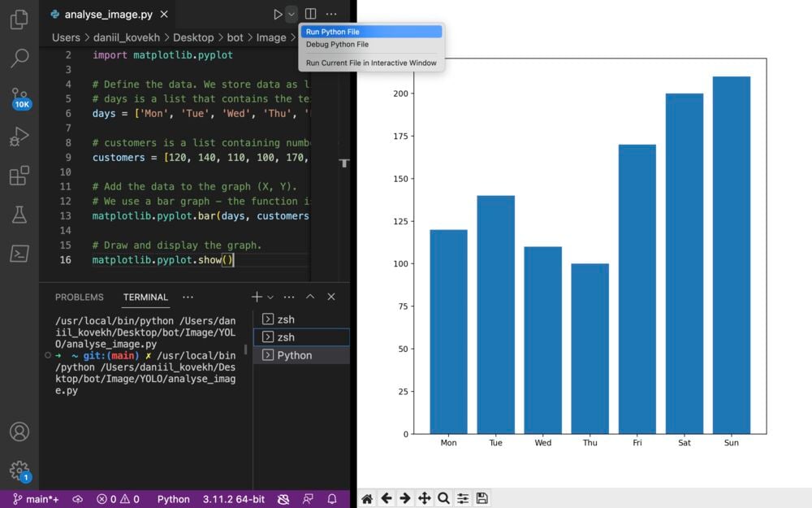Select the Python terminal in the terminal list
The height and width of the screenshot is (508, 812).
(294, 355)
